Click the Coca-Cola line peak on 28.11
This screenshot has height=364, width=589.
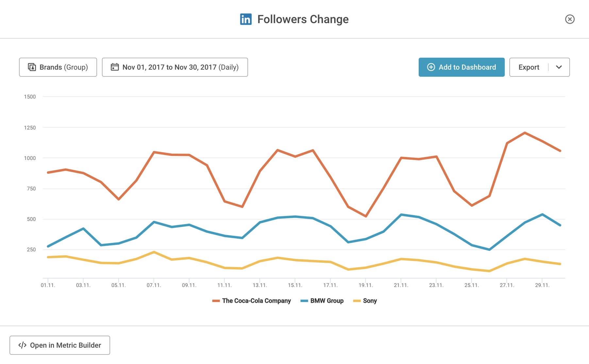525,133
